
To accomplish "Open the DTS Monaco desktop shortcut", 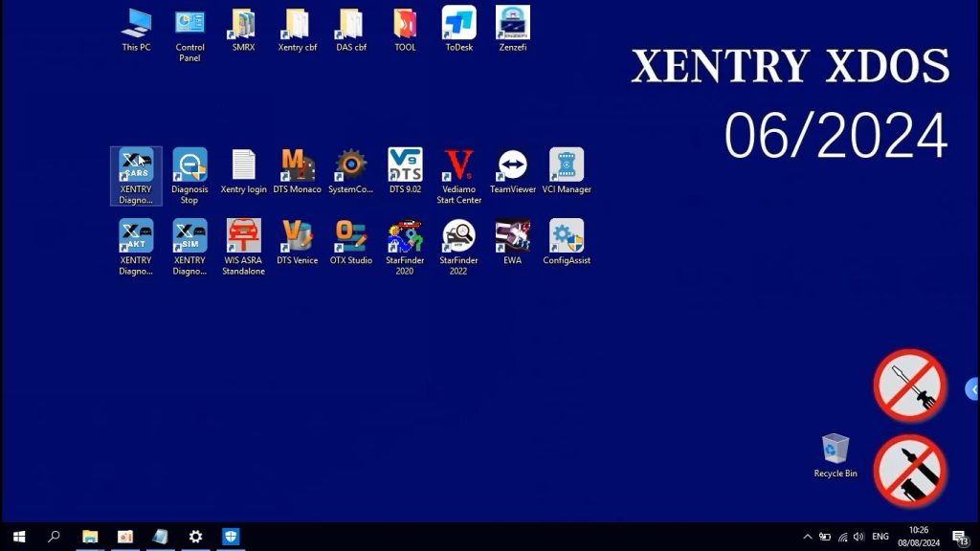I will click(x=297, y=171).
